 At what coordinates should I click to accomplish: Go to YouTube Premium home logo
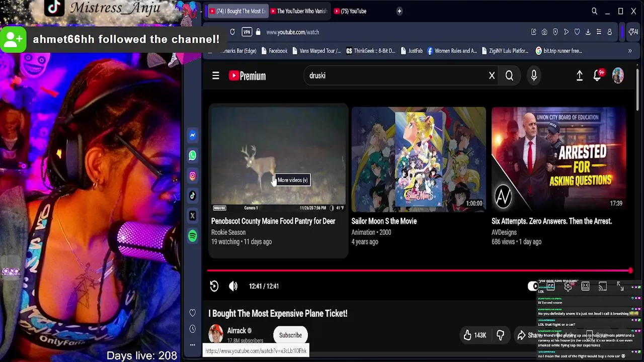click(x=247, y=76)
